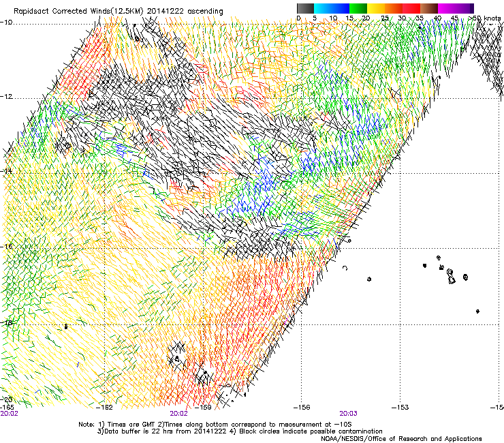Click the legend tick label '10'
504x443 pixels.
coord(333,18)
